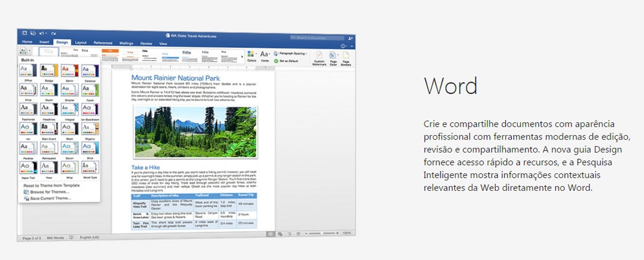Apply the Crop theme
The height and width of the screenshot is (260, 644).
[x=28, y=90]
